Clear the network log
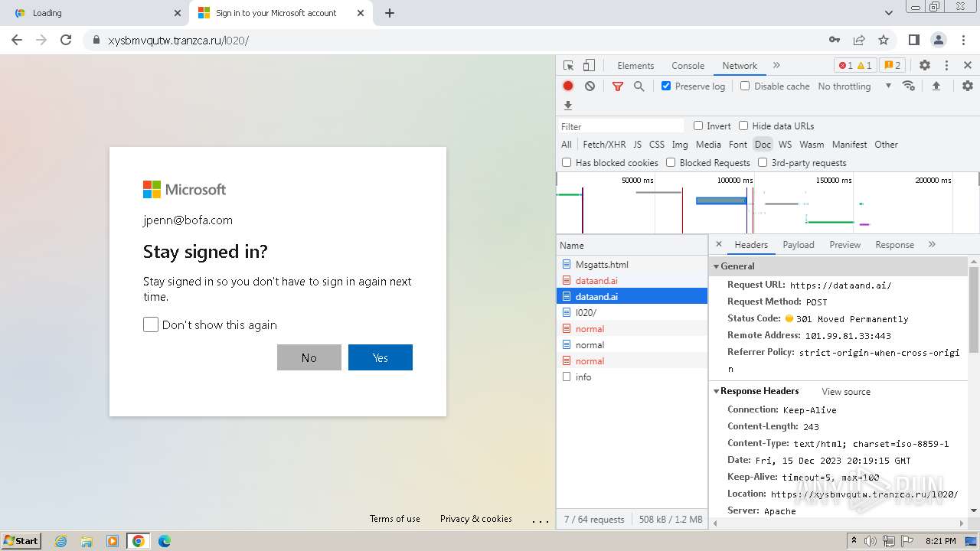Screen dimensions: 980x551 pos(590,86)
